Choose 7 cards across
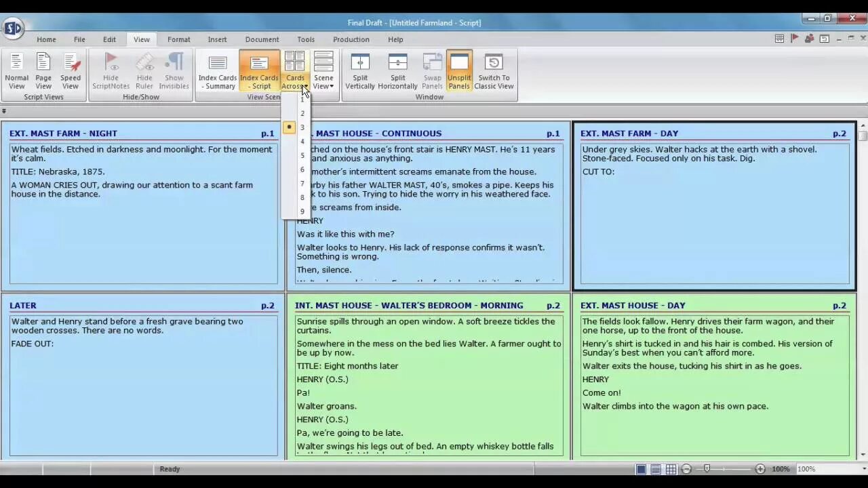 (x=302, y=184)
